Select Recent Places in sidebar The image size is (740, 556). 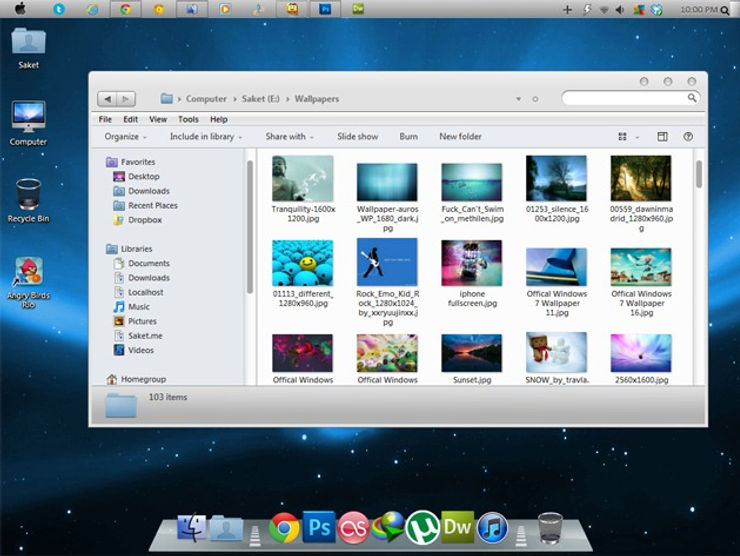(145, 205)
